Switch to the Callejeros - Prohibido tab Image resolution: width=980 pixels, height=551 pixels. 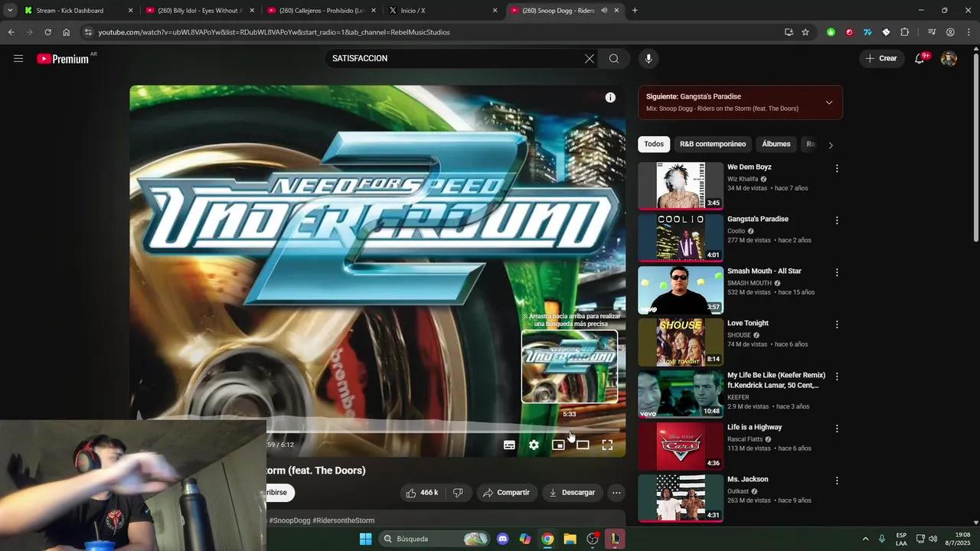(321, 11)
